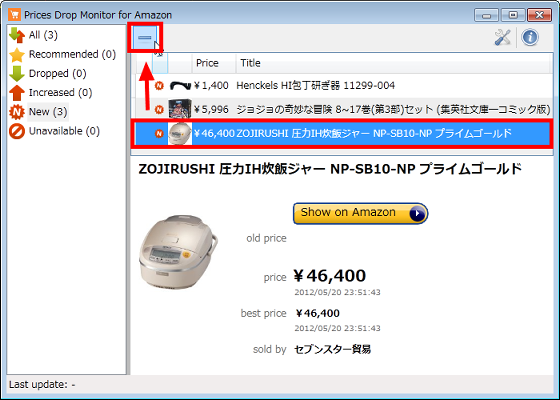
Task: Click the remove item toolbar button
Action: [145, 37]
